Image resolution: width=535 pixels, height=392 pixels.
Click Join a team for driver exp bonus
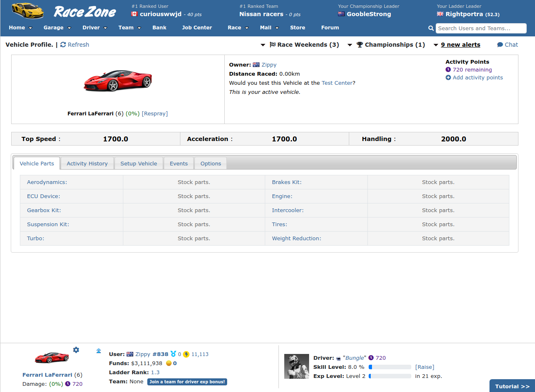tap(187, 382)
